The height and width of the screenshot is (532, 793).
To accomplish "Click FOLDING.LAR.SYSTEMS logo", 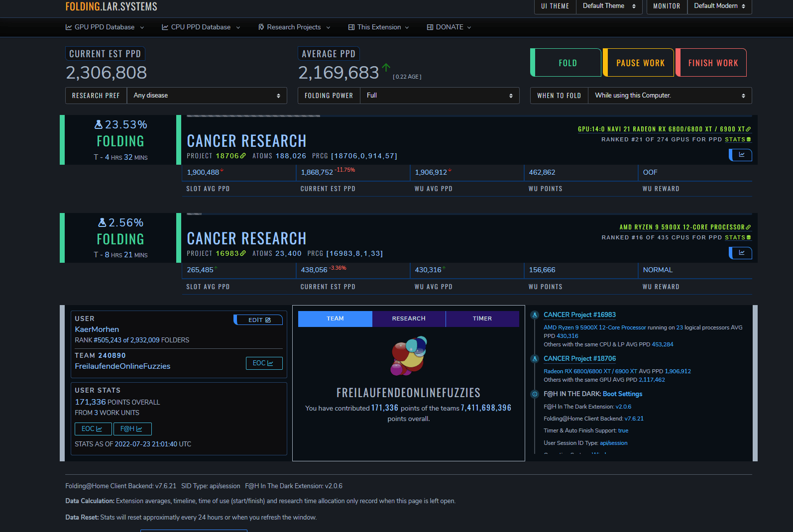I will 112,6.
